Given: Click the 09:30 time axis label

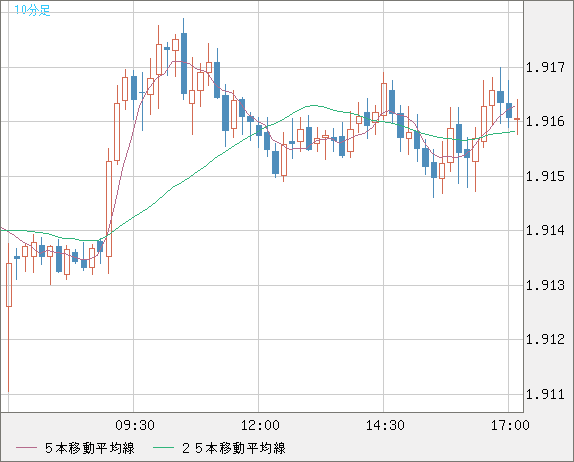Looking at the screenshot, I should [x=135, y=425].
